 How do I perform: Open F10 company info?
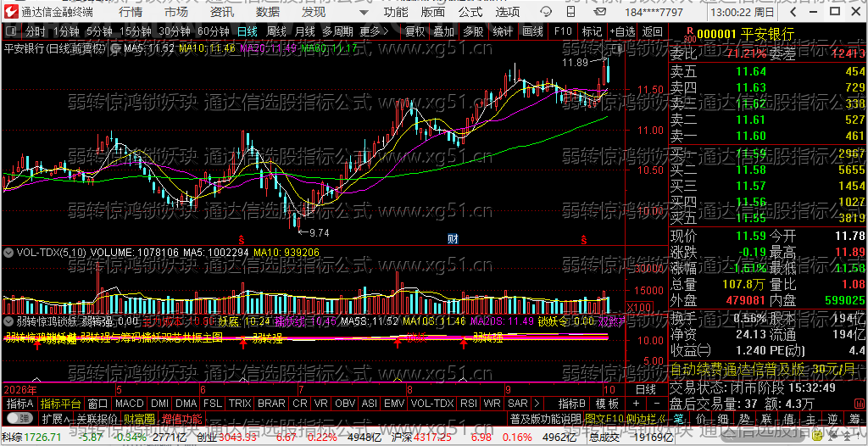[563, 31]
